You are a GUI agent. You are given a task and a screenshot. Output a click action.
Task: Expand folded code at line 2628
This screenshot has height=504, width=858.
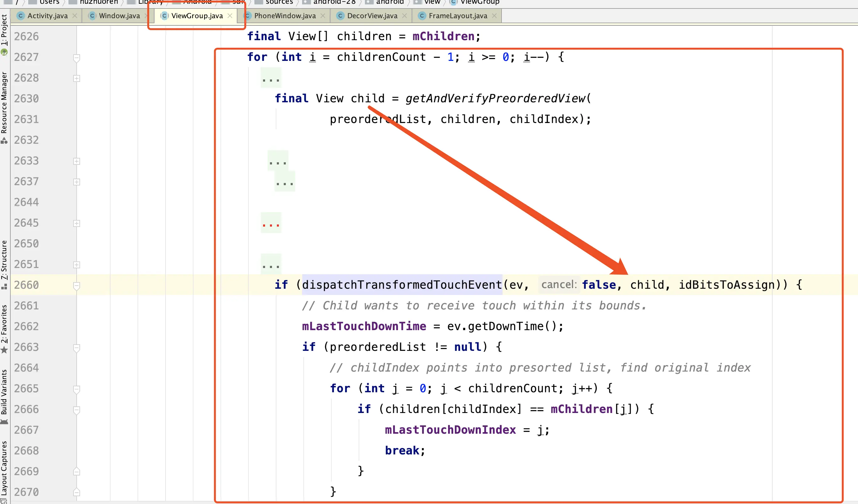tap(77, 78)
